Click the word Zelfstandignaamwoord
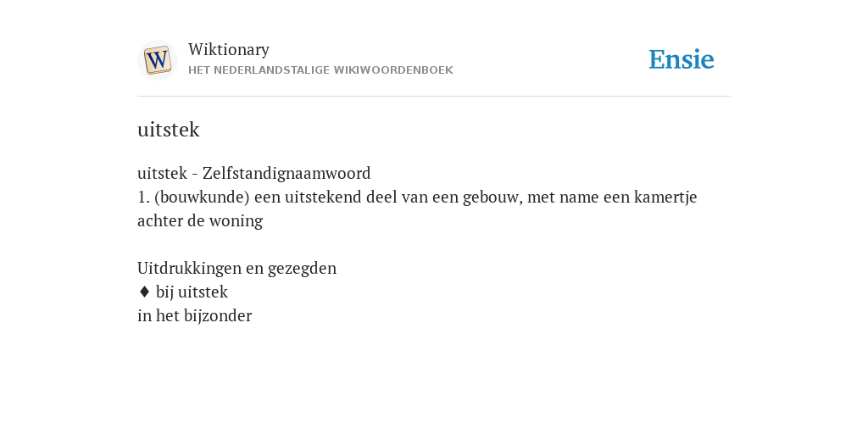 click(x=287, y=173)
